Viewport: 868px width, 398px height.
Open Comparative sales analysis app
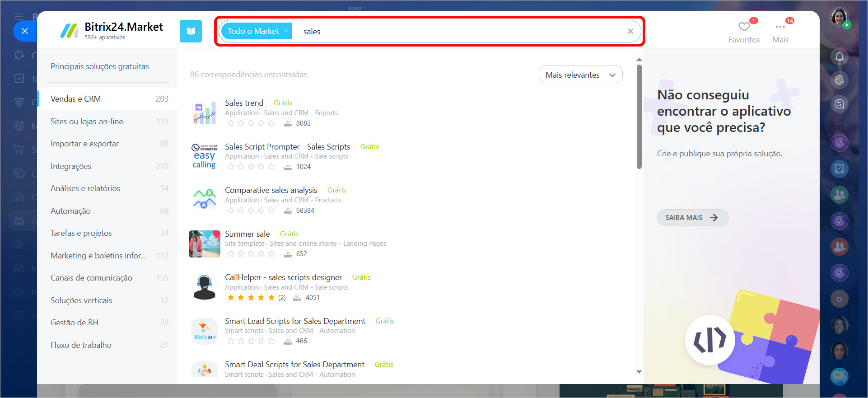(271, 190)
